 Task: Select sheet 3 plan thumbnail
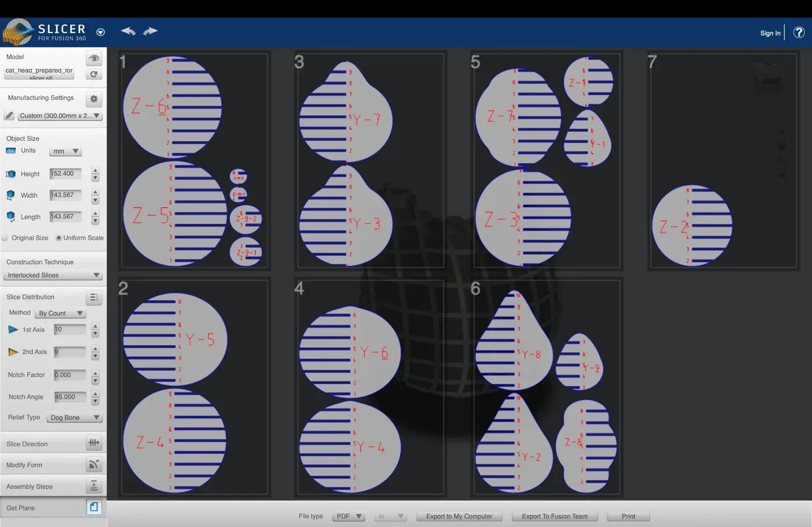[370, 160]
